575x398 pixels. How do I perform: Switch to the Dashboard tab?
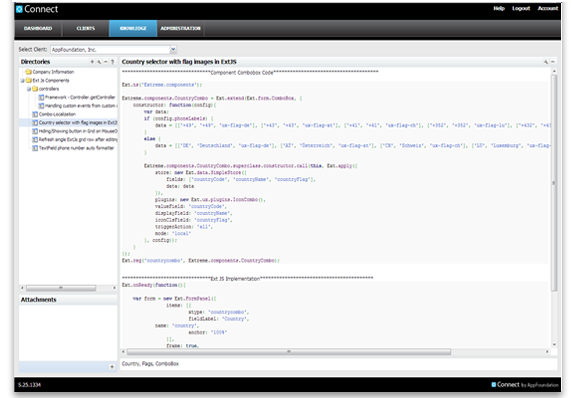pos(38,29)
